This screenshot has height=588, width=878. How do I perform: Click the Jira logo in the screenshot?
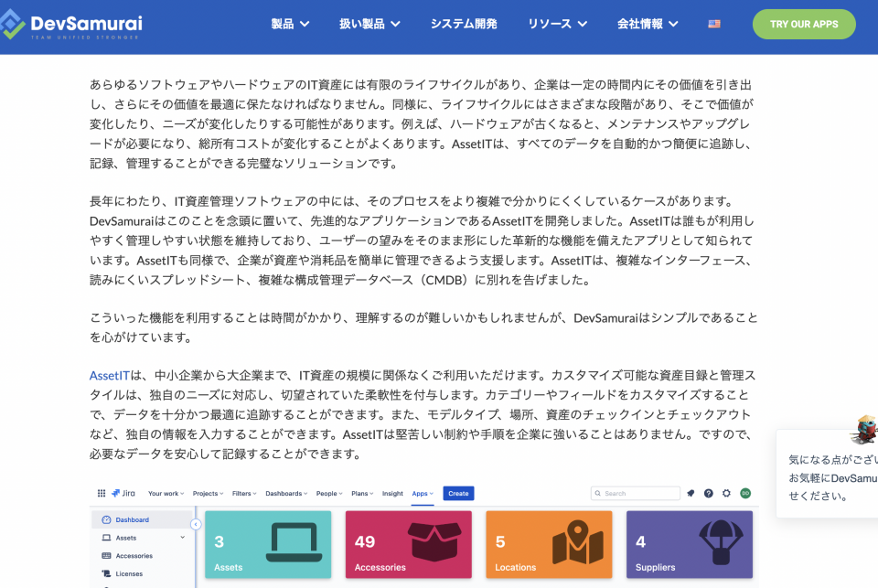coord(123,494)
